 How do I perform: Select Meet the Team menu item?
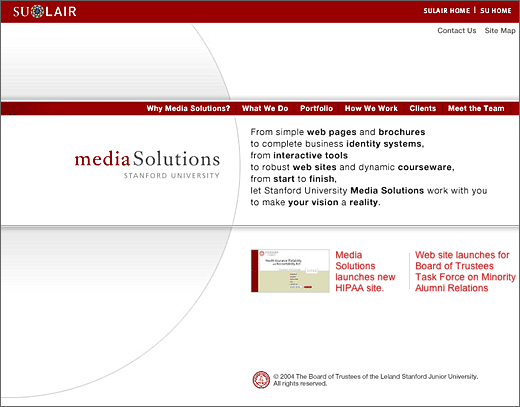coord(476,108)
